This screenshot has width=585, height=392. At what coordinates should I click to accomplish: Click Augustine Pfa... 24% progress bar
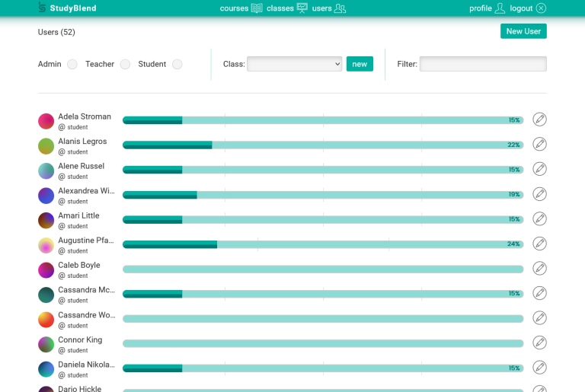[323, 244]
